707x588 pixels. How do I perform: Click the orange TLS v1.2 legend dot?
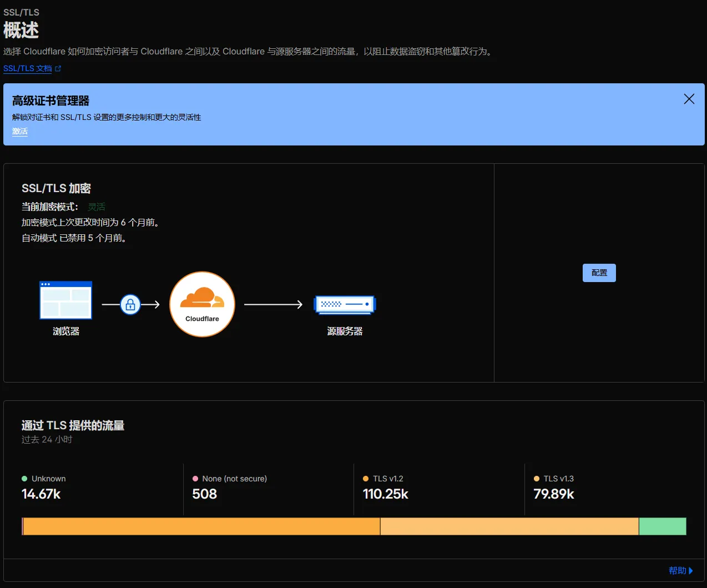pos(366,479)
